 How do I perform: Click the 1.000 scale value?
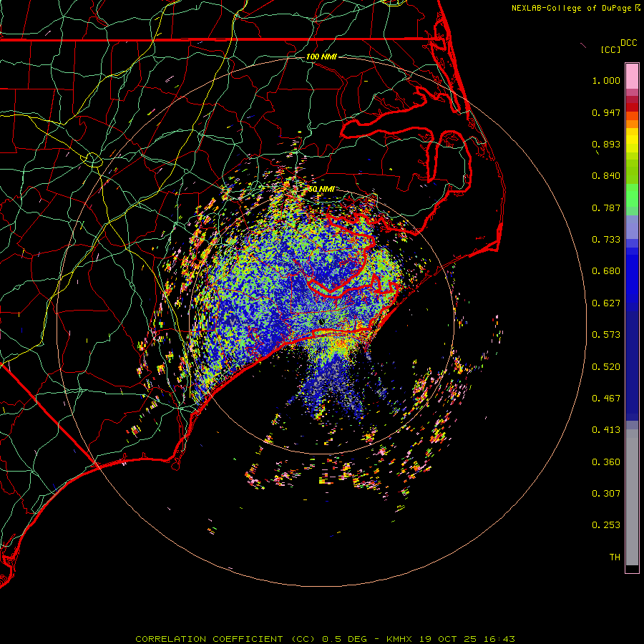[x=606, y=80]
